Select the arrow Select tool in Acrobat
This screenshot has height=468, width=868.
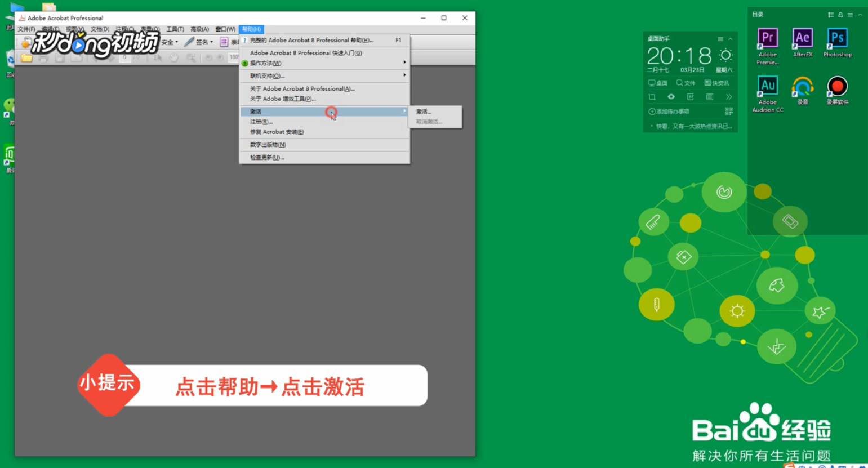pos(156,57)
